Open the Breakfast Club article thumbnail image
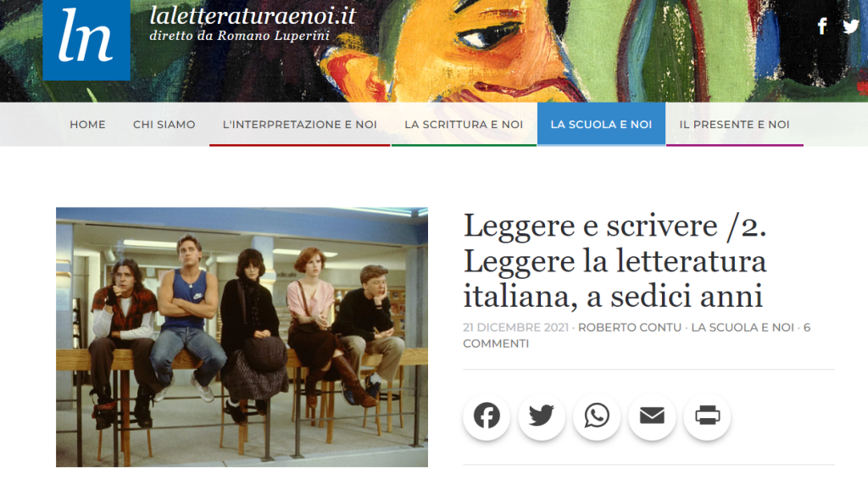This screenshot has width=868, height=491. (x=242, y=338)
